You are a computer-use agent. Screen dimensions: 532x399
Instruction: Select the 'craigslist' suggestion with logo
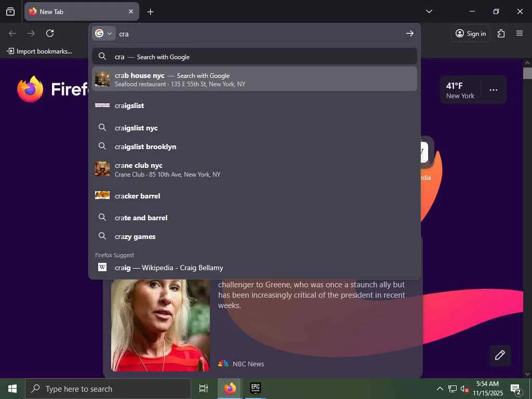[255, 105]
